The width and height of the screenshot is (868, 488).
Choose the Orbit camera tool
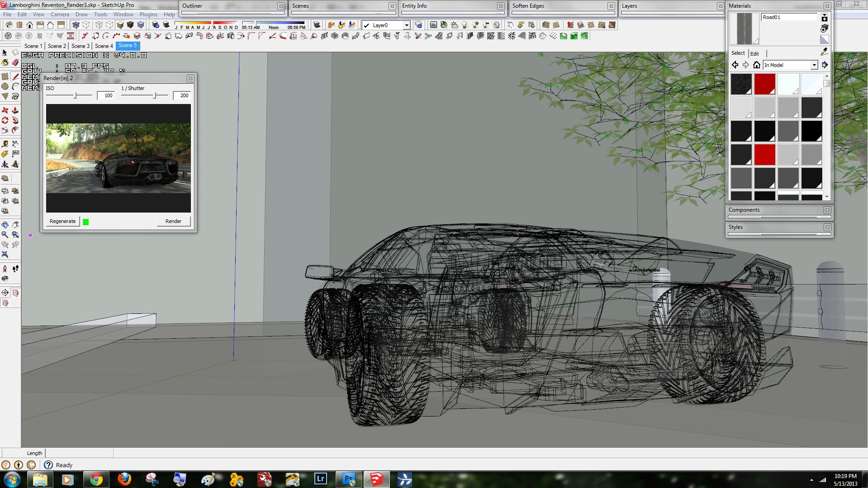5,225
